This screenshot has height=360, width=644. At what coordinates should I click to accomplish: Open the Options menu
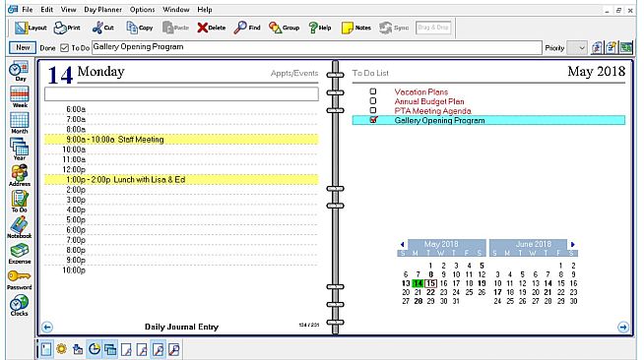pos(142,10)
